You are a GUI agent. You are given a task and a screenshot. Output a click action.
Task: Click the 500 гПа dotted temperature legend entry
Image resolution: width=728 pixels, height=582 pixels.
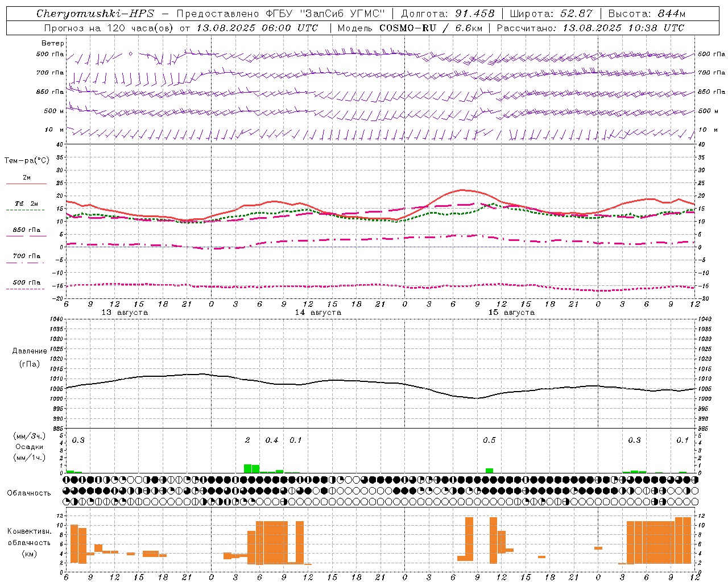tap(26, 284)
